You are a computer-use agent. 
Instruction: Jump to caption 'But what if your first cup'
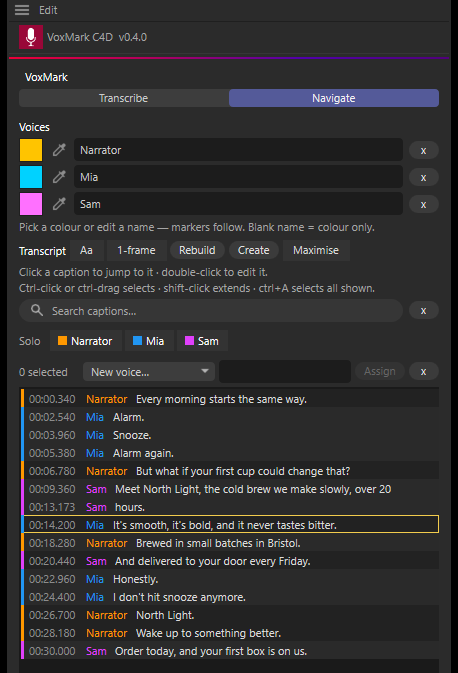pyautogui.click(x=230, y=471)
